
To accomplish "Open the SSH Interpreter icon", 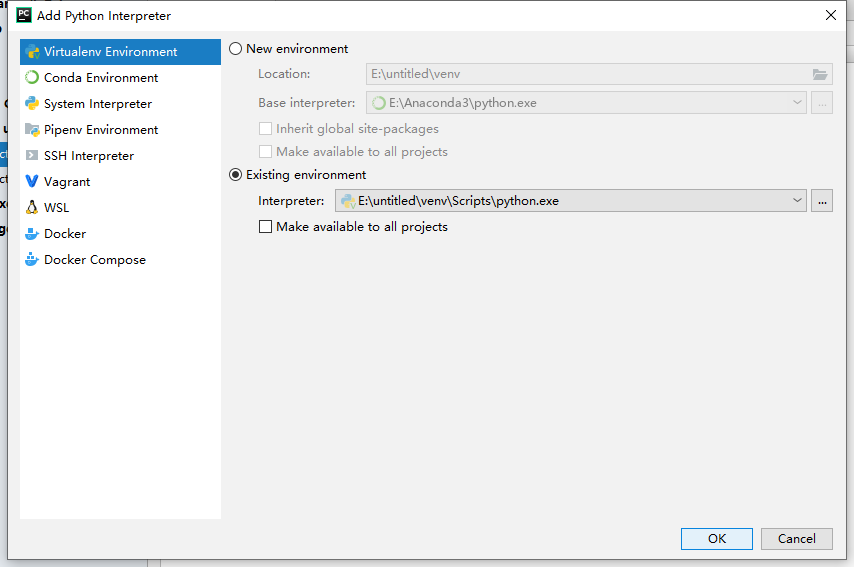I will click(x=32, y=155).
